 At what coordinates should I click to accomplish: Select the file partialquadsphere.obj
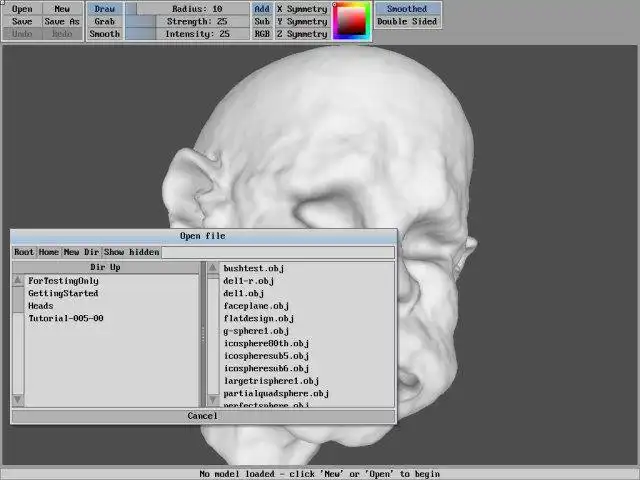tap(276, 393)
